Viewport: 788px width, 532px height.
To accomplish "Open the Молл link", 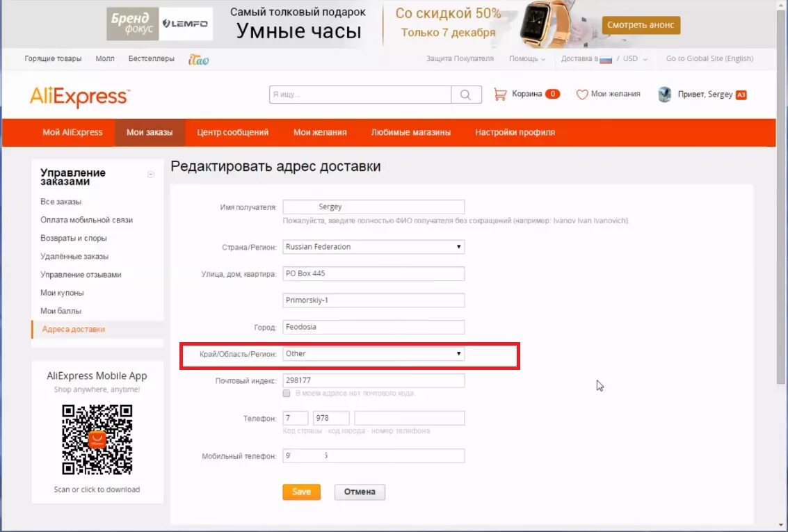I will click(x=105, y=59).
